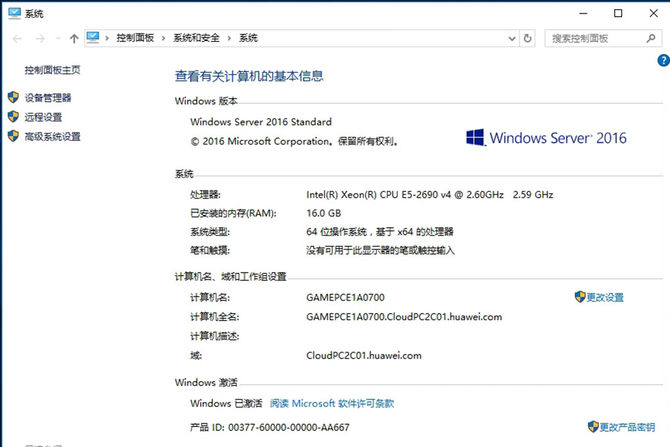This screenshot has width=670, height=447.
Task: Click the Windows Server 2016 logo
Action: coord(547,138)
